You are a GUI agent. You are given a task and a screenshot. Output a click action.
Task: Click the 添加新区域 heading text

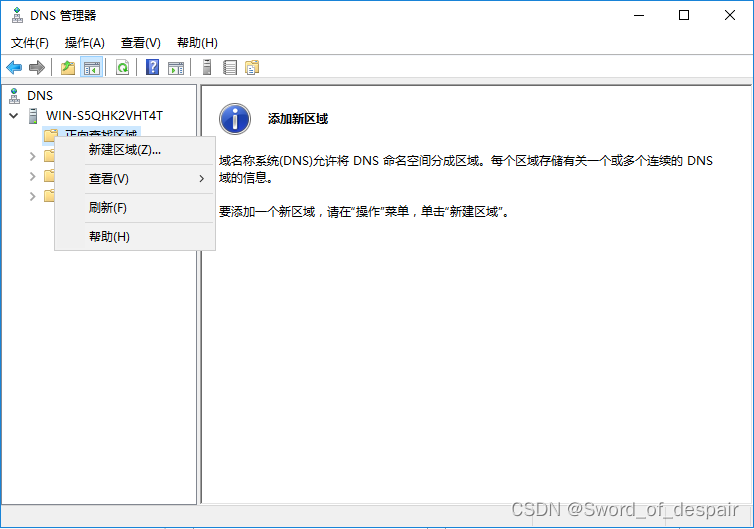[298, 119]
